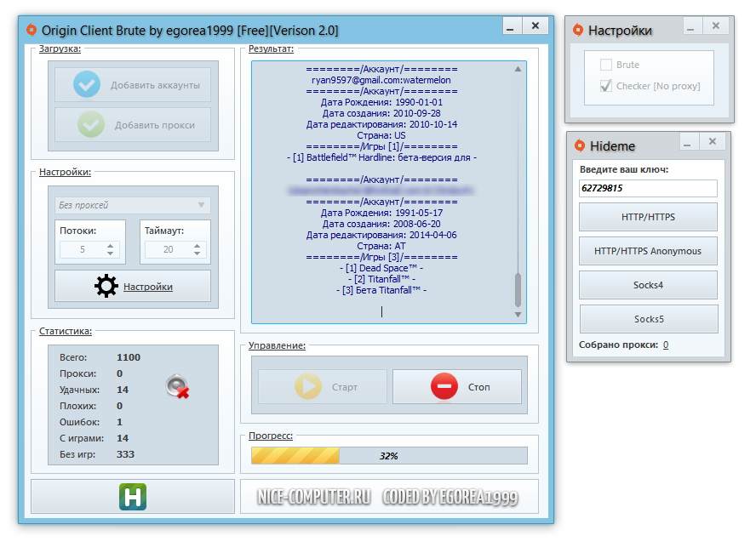This screenshot has height=547, width=756.
Task: Click the orange logo in main window title bar
Action: 31,30
